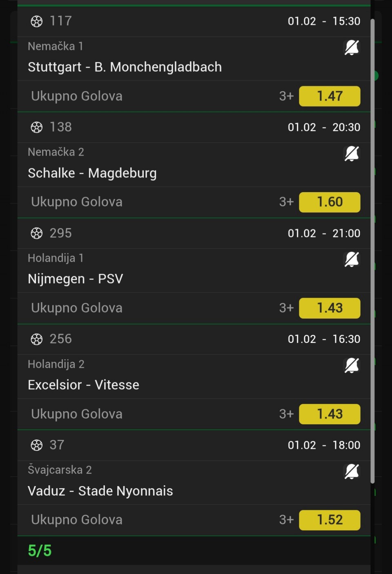
Task: Enable notifications for Vaduz - Stade Nyonnais
Action: [352, 471]
